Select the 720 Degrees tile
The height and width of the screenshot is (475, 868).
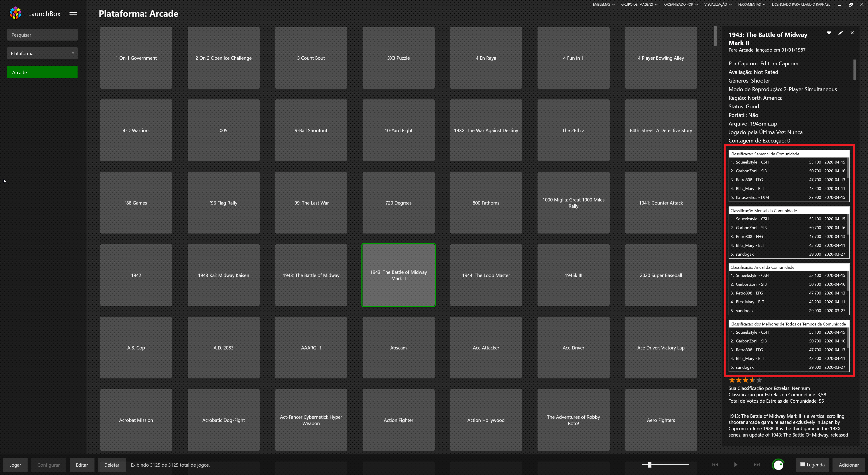(x=398, y=203)
